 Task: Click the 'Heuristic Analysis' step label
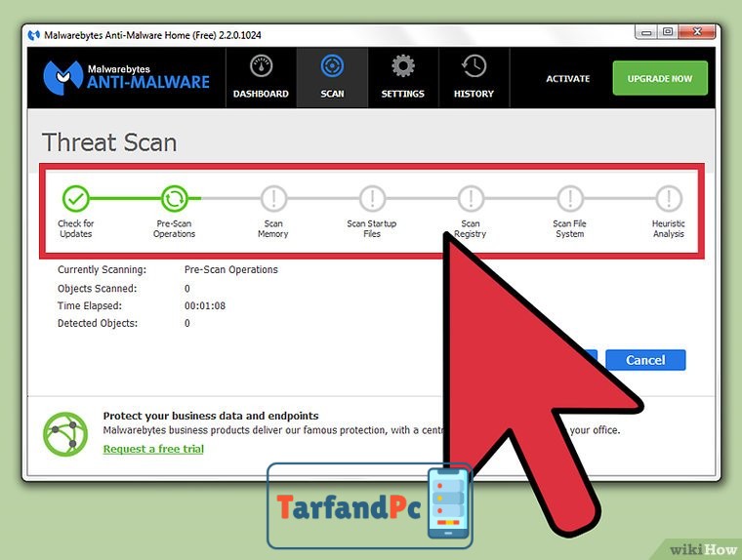pyautogui.click(x=668, y=228)
